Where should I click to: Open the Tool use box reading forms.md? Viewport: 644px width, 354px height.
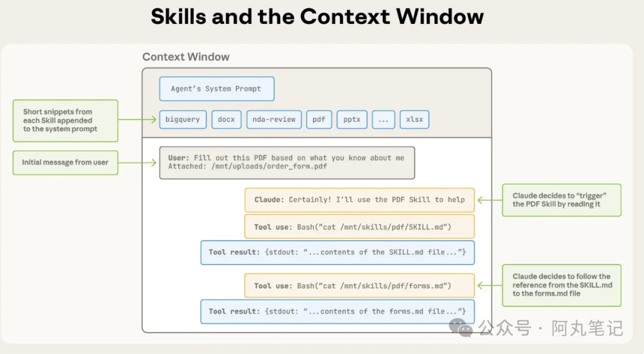pyautogui.click(x=360, y=286)
